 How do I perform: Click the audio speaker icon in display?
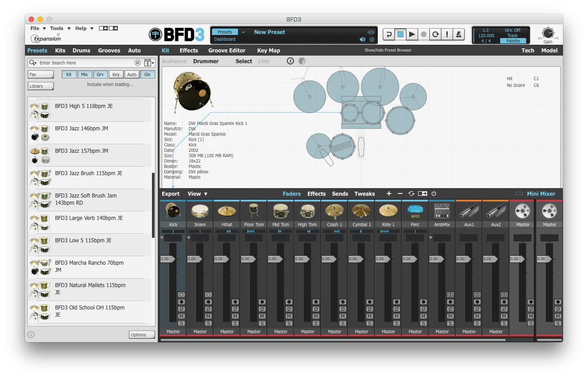(x=363, y=39)
